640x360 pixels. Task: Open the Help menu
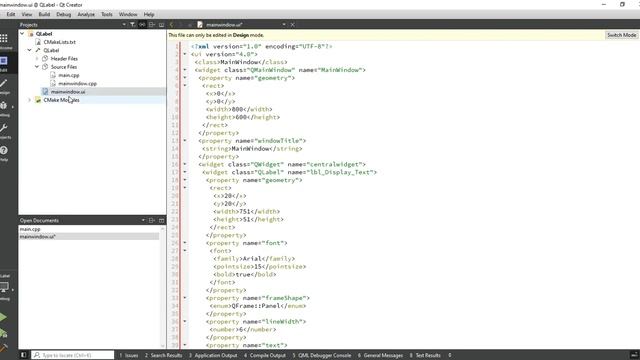tap(149, 14)
